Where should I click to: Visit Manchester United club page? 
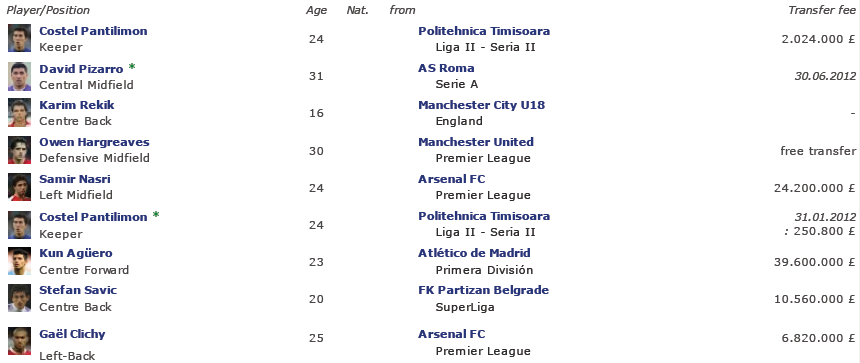(476, 142)
